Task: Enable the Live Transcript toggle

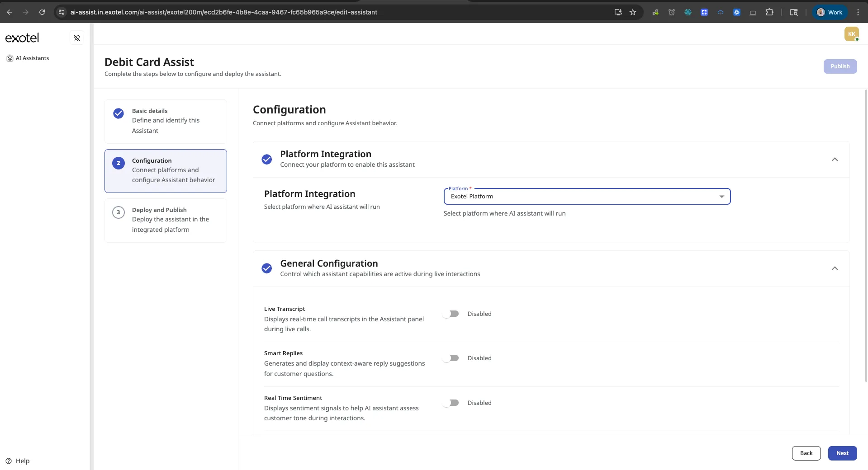Action: coord(451,314)
